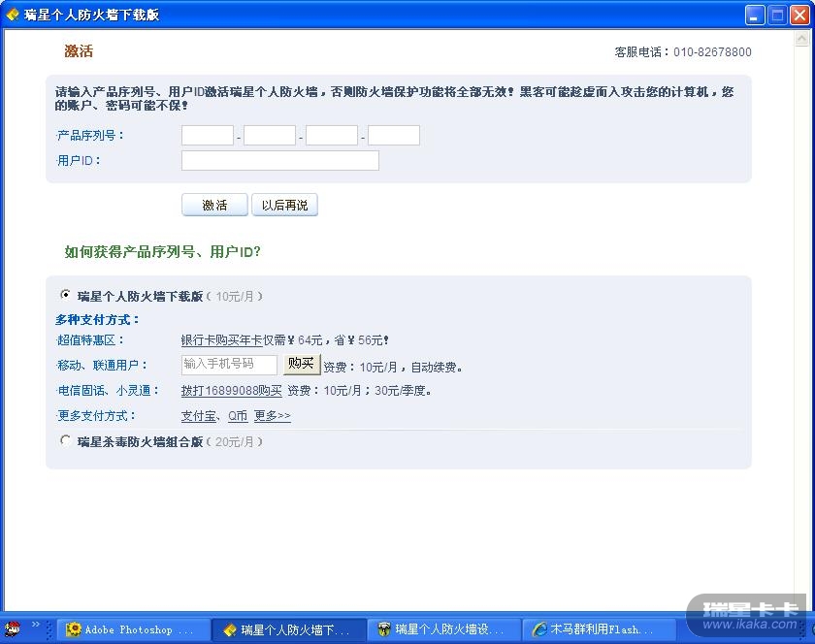
Task: Focus first product serial number box
Action: 208,135
